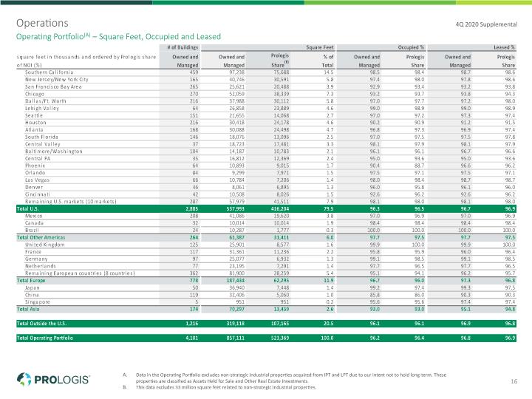Screen dimensions: 532x399
Task: Select the 'Houston' row label
Action: tap(35, 123)
